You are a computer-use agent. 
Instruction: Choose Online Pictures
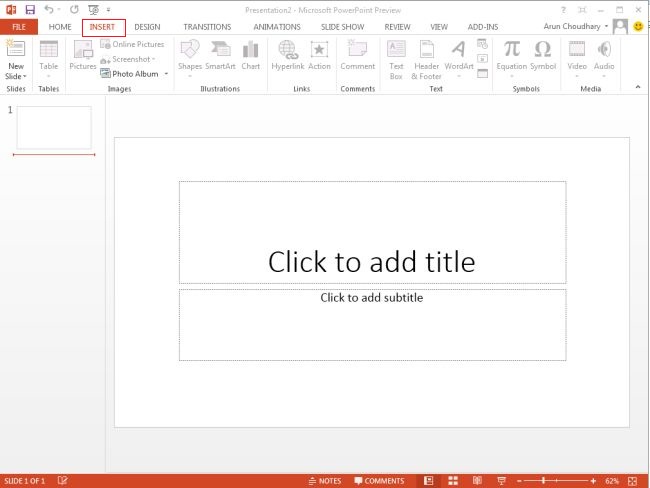[132, 44]
